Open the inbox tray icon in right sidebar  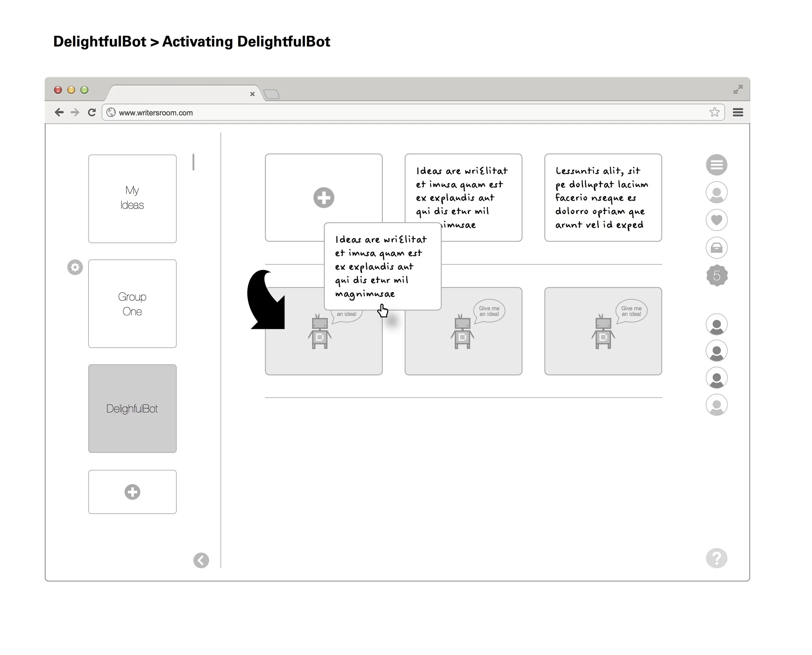tap(716, 247)
